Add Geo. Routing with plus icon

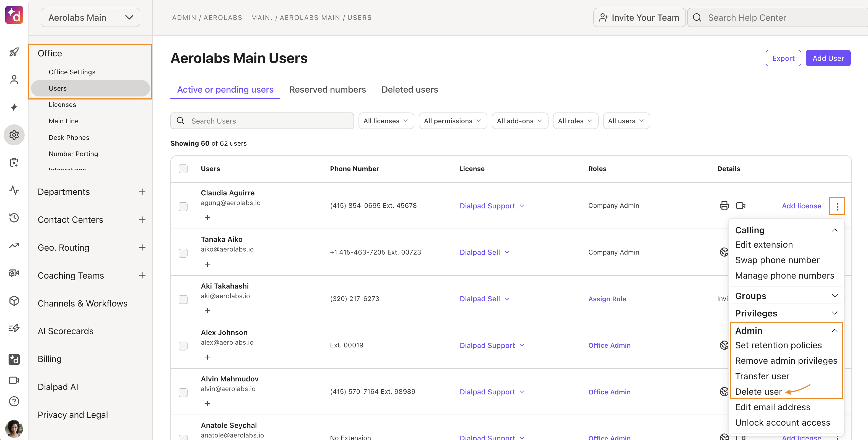pyautogui.click(x=142, y=247)
